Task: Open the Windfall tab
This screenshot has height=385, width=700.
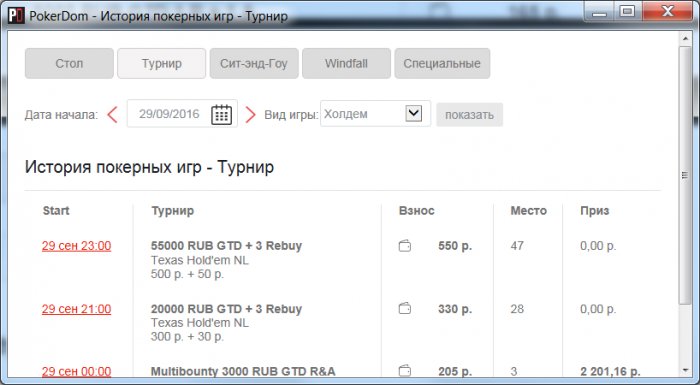Action: 346,63
